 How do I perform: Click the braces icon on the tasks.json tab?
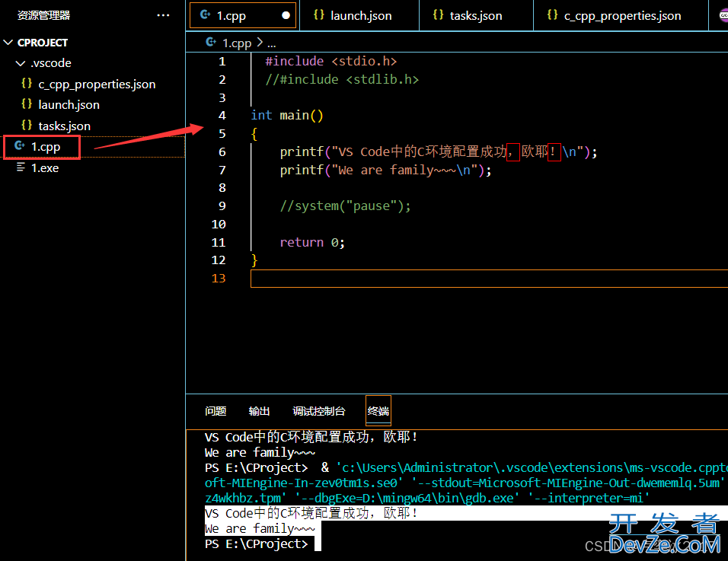[438, 15]
